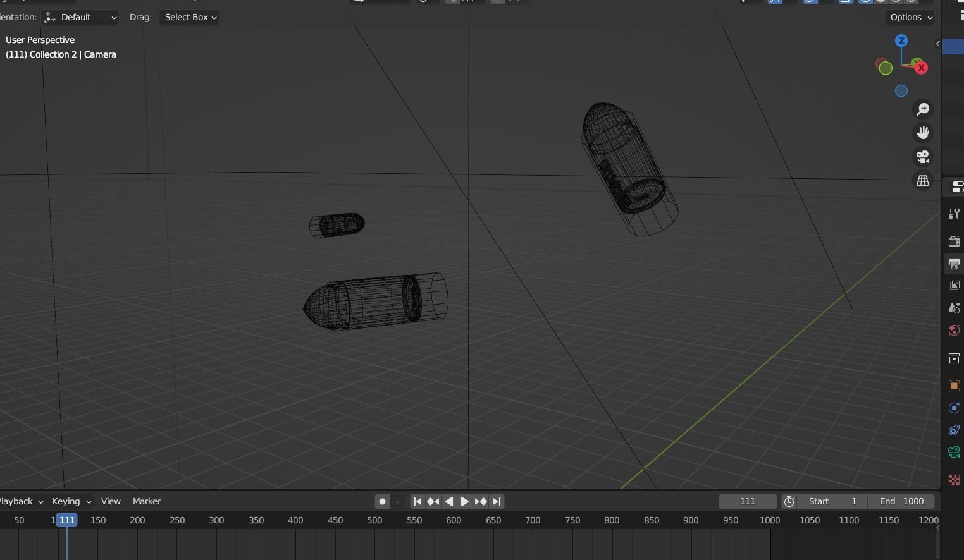Viewport: 964px width, 560px height.
Task: Open the Object properties tab (orange square)
Action: (x=954, y=386)
